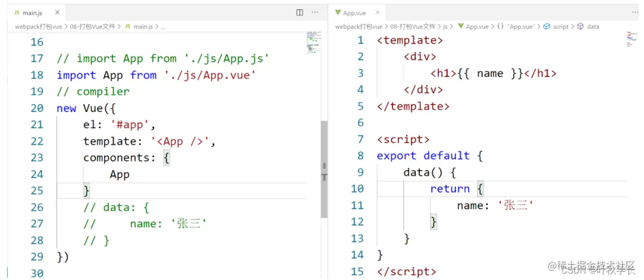Click the opening <script> tag
The width and height of the screenshot is (644, 280).
click(403, 139)
